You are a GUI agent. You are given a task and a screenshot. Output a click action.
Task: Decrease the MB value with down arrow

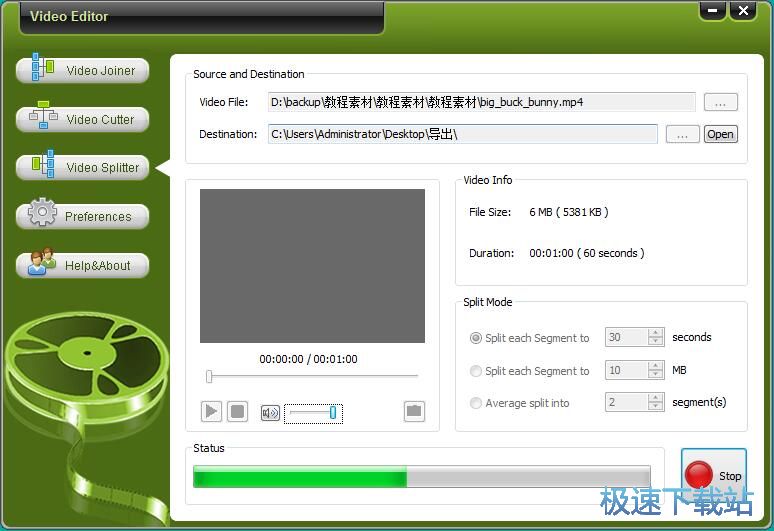pyautogui.click(x=656, y=374)
